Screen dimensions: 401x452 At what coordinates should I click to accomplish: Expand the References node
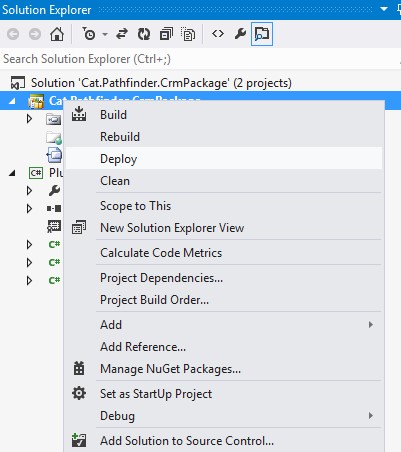pyautogui.click(x=29, y=209)
